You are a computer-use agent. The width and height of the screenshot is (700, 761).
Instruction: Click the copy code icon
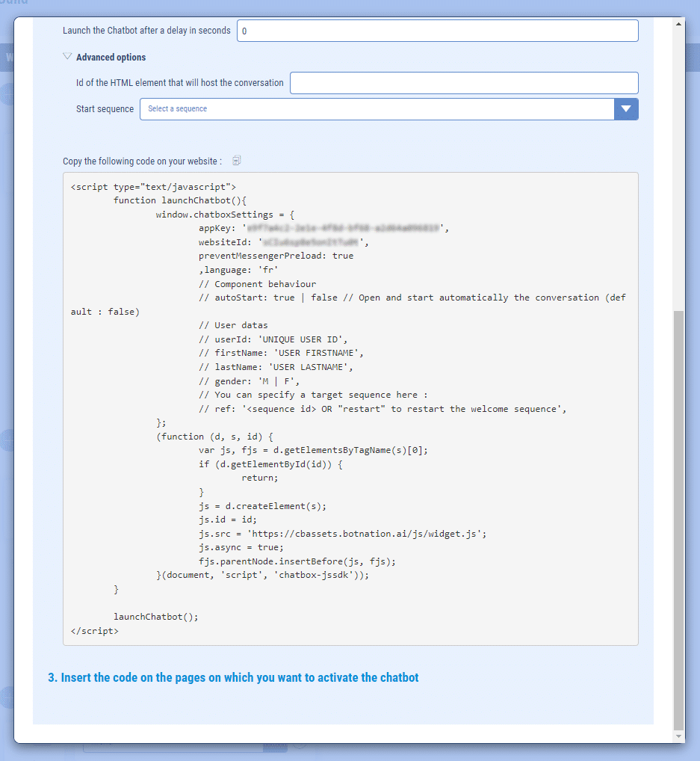(x=236, y=161)
